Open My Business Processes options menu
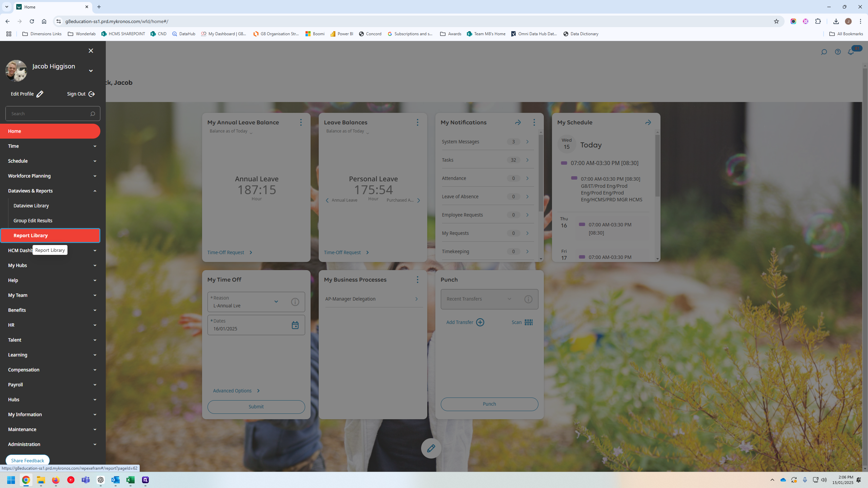 (417, 280)
